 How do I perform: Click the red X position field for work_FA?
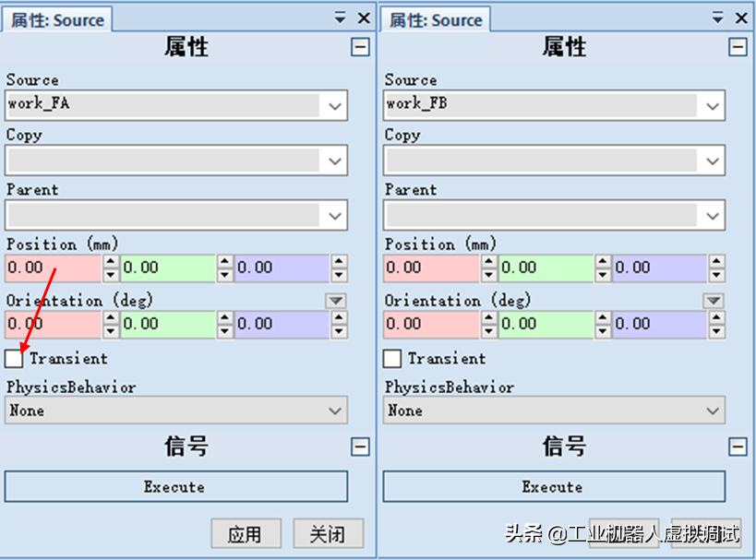[52, 268]
